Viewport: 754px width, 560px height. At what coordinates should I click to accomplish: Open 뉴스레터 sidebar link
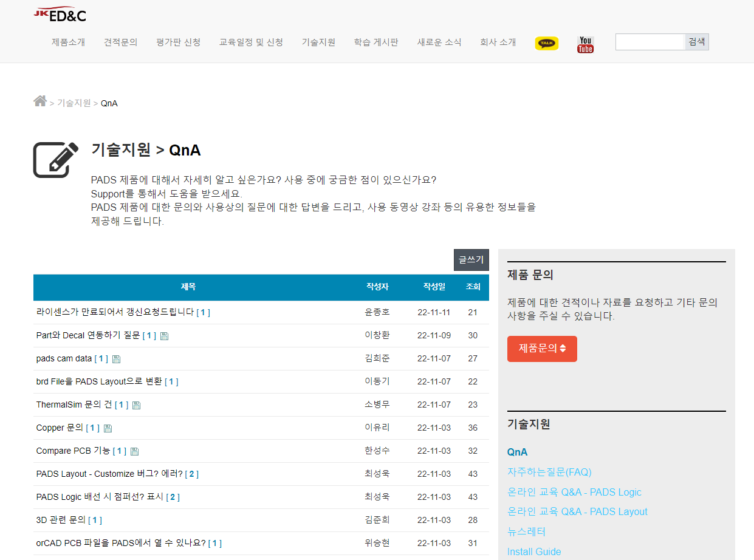pyautogui.click(x=527, y=531)
